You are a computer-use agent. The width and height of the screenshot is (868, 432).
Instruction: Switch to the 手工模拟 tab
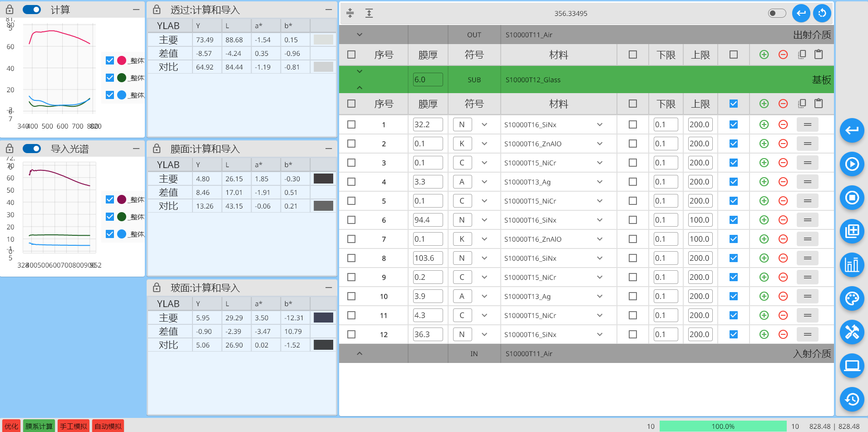pyautogui.click(x=74, y=426)
